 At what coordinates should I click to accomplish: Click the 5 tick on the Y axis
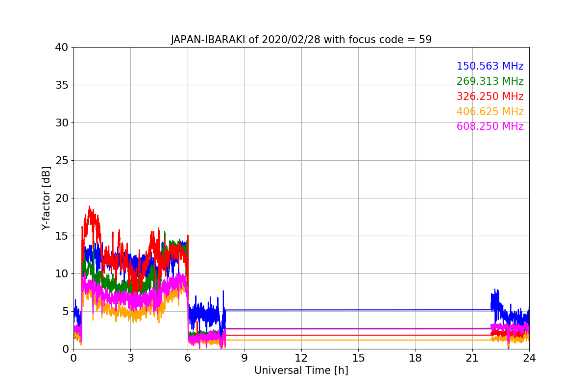[65, 312]
